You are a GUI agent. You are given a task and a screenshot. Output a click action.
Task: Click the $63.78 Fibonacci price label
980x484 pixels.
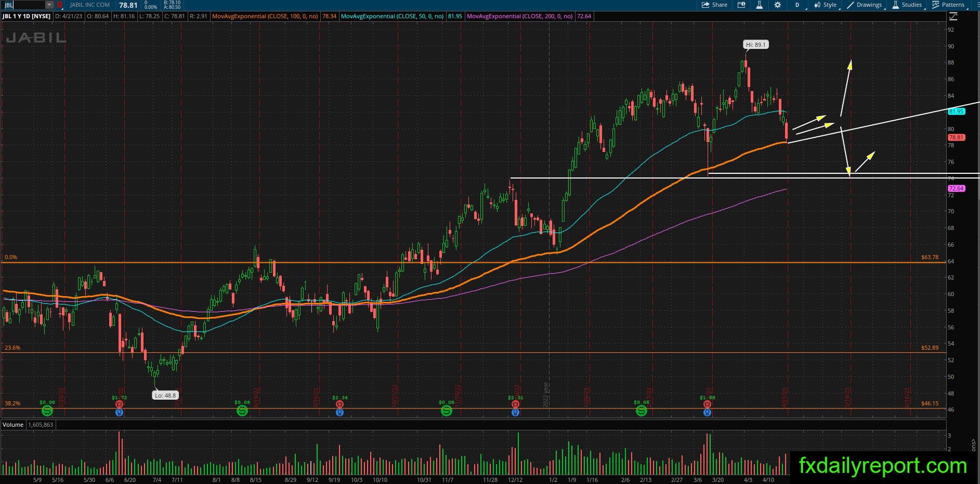[930, 257]
